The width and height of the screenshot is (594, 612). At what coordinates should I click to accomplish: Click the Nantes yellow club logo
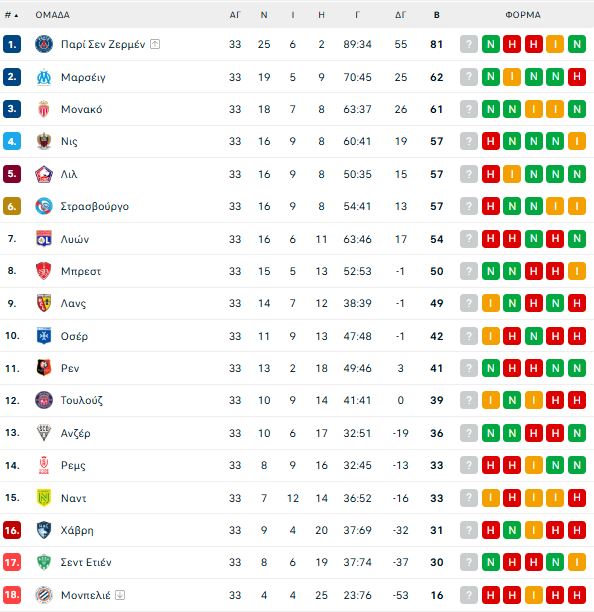tap(44, 498)
